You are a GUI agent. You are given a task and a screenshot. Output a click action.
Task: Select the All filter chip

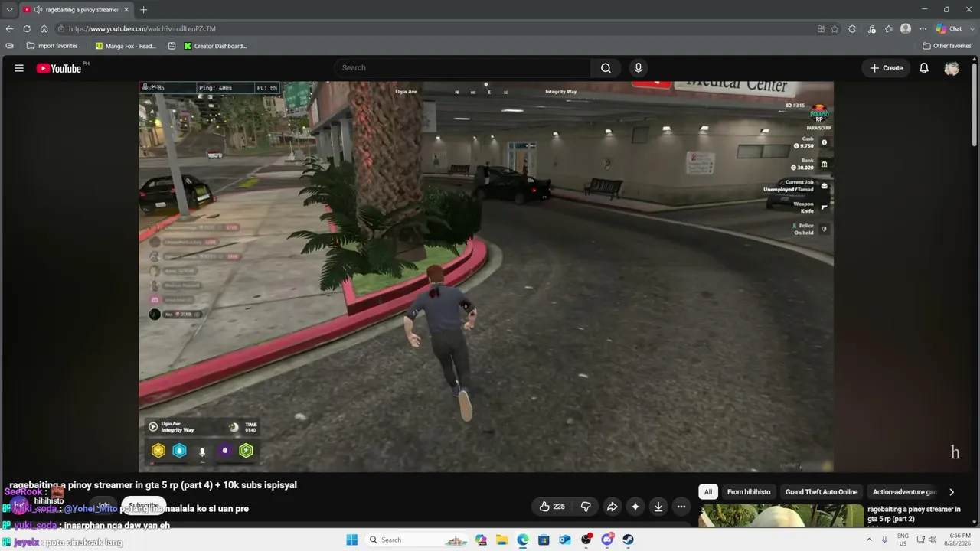[x=708, y=492]
